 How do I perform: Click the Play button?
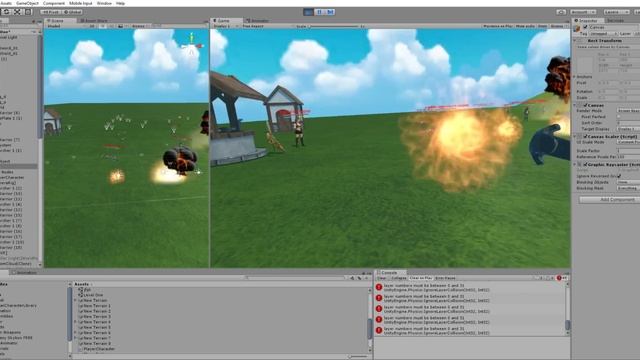pos(309,12)
